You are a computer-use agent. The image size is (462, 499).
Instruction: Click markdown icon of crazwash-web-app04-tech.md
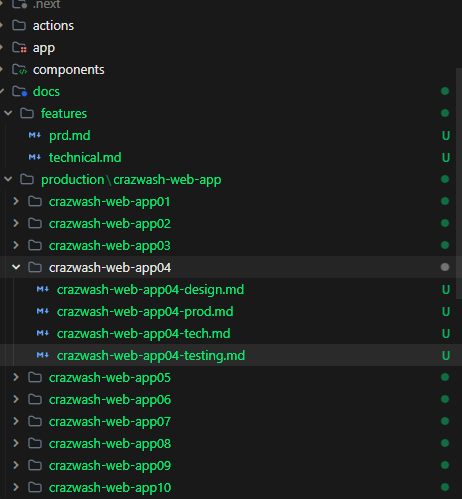coord(43,333)
